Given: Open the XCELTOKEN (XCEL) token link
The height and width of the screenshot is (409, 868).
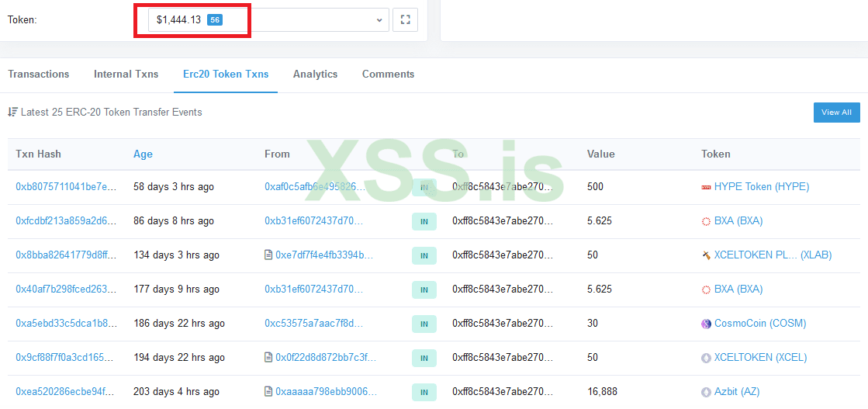Looking at the screenshot, I should 761,358.
